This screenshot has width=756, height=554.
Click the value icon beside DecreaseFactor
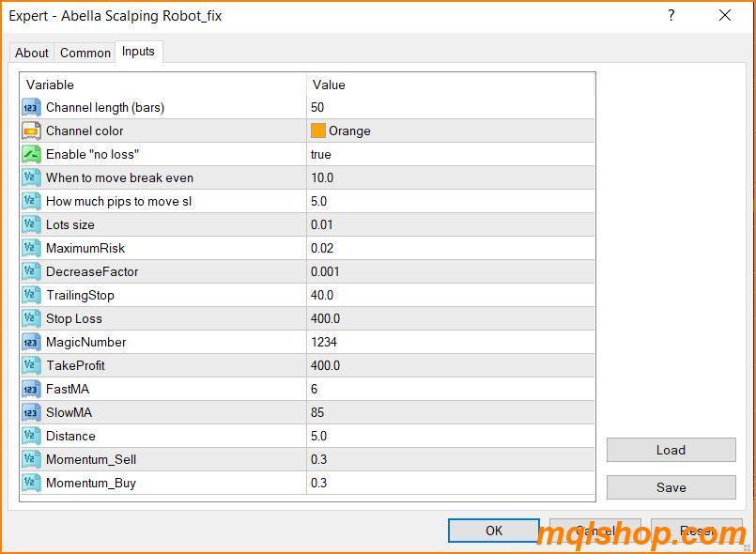point(31,271)
